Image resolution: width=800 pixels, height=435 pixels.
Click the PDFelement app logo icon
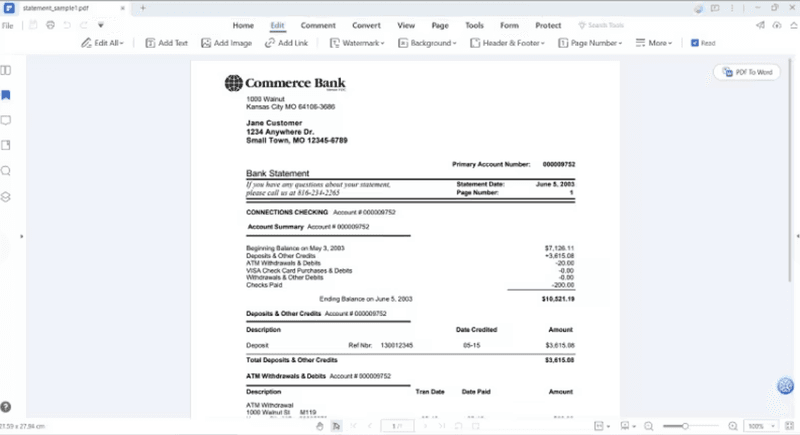click(9, 8)
